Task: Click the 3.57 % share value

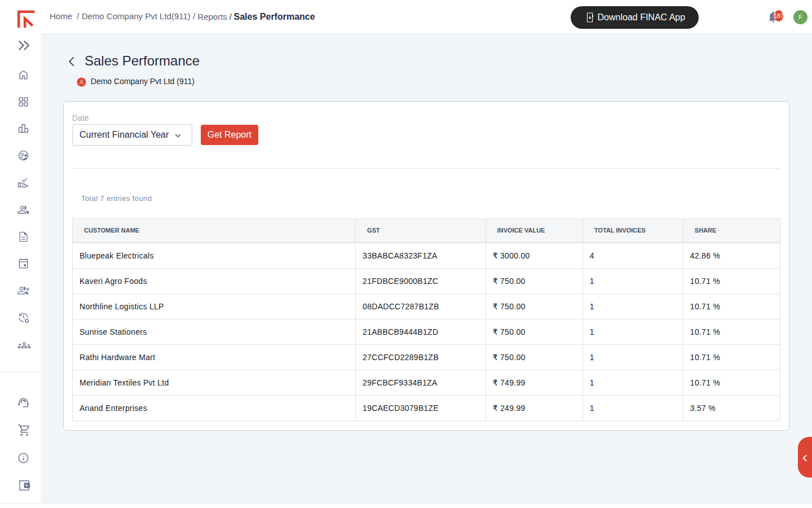Action: click(x=703, y=408)
